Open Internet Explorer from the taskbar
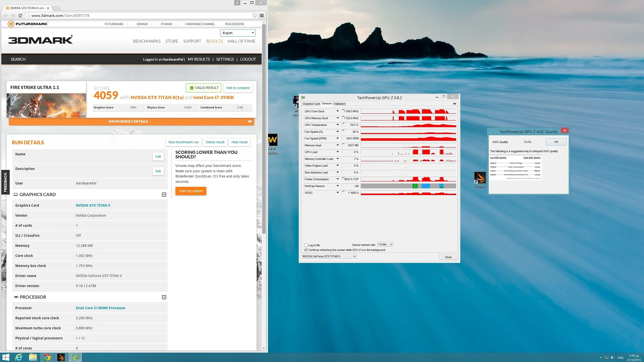 coord(19,357)
